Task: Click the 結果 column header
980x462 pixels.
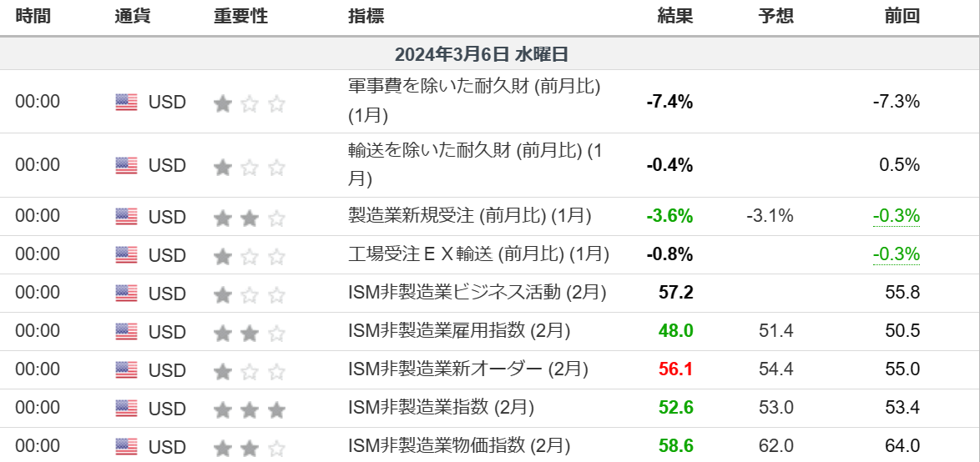Action: pos(674,16)
